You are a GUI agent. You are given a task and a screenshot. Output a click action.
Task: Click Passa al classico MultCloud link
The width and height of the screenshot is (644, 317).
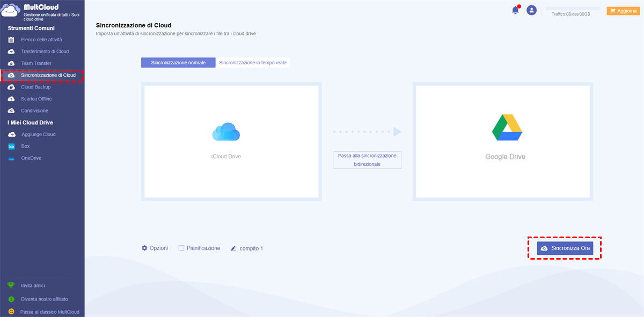pos(49,312)
